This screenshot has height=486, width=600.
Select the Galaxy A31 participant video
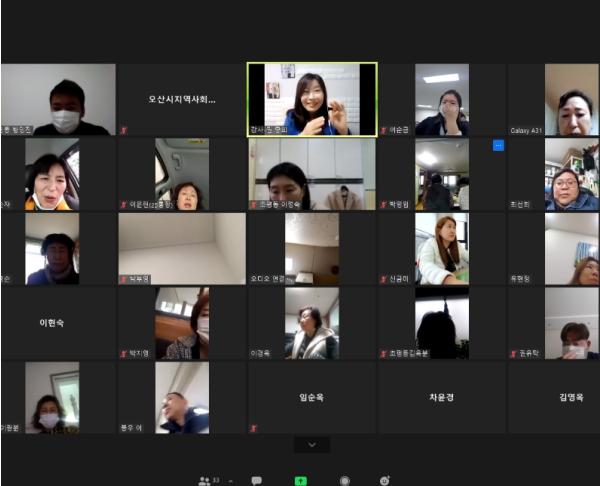point(572,99)
